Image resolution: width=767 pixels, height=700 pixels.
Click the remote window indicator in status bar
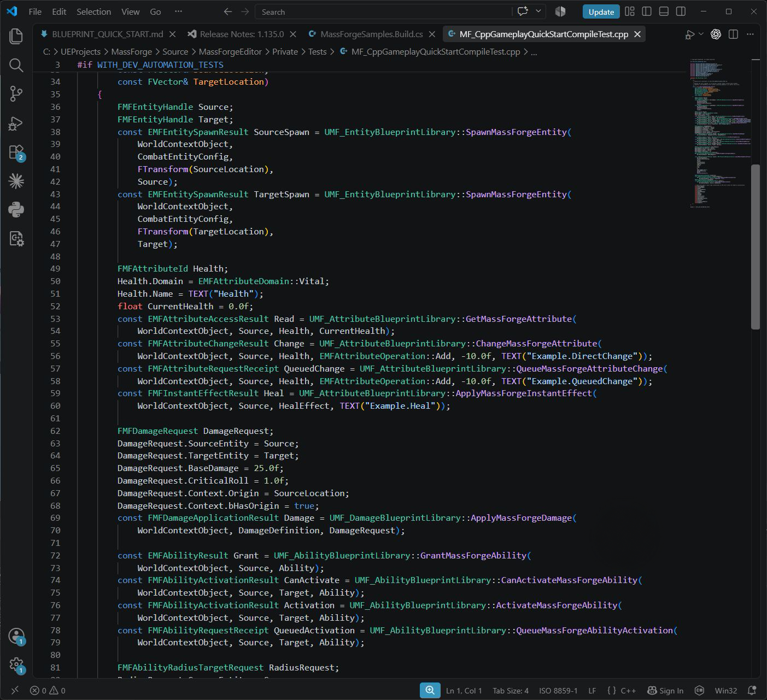pyautogui.click(x=14, y=690)
